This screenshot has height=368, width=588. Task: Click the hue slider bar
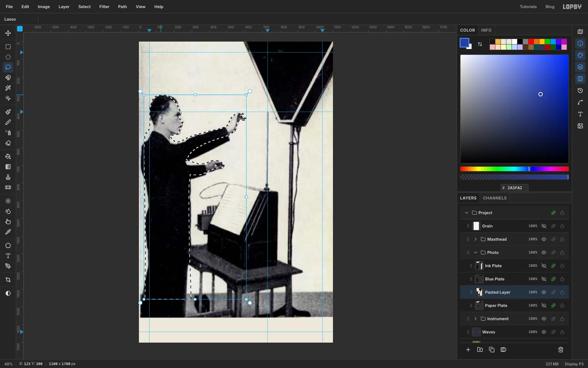[x=514, y=169]
